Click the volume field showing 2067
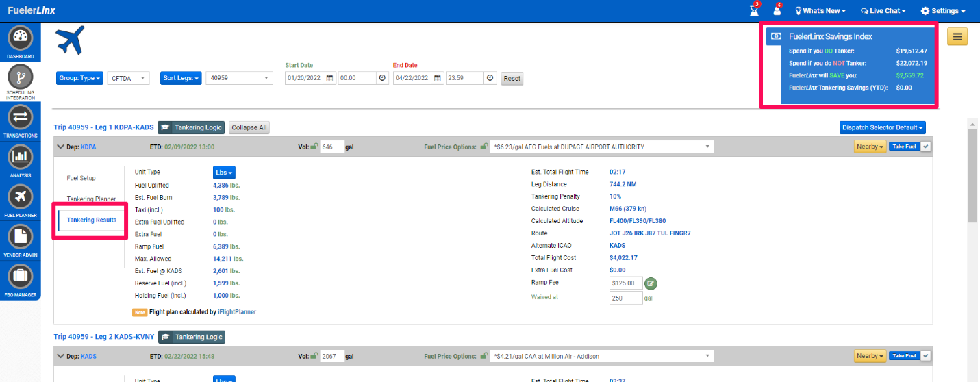This screenshot has width=980, height=382. pos(332,356)
